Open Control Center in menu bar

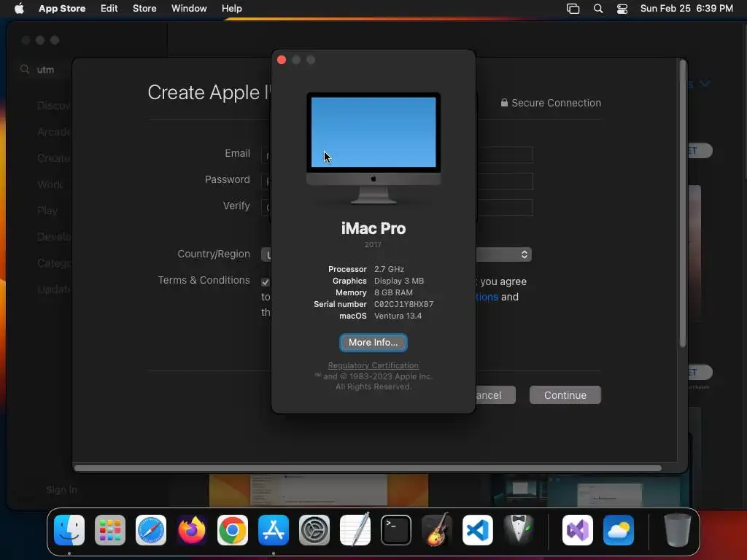(622, 9)
